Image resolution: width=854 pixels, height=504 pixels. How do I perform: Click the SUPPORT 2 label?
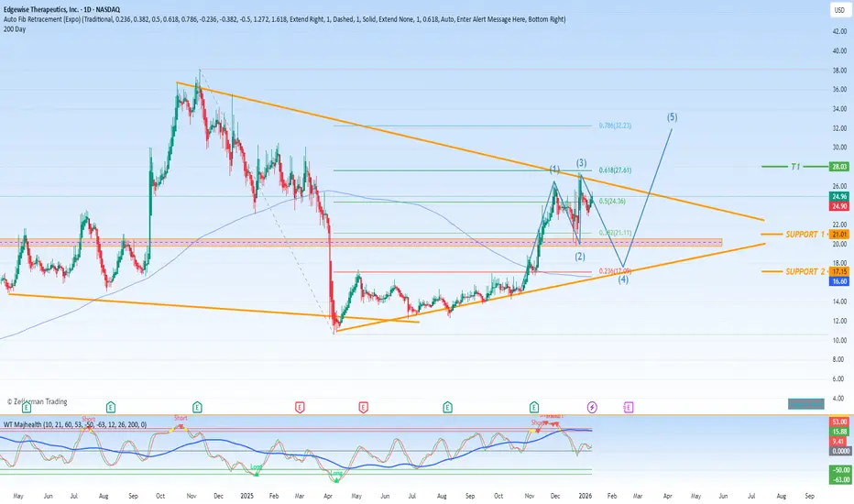click(x=805, y=271)
